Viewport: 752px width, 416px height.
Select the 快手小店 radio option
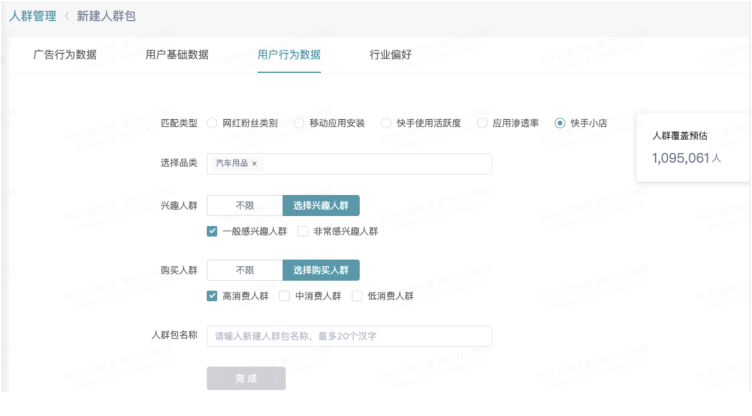pyautogui.click(x=560, y=123)
